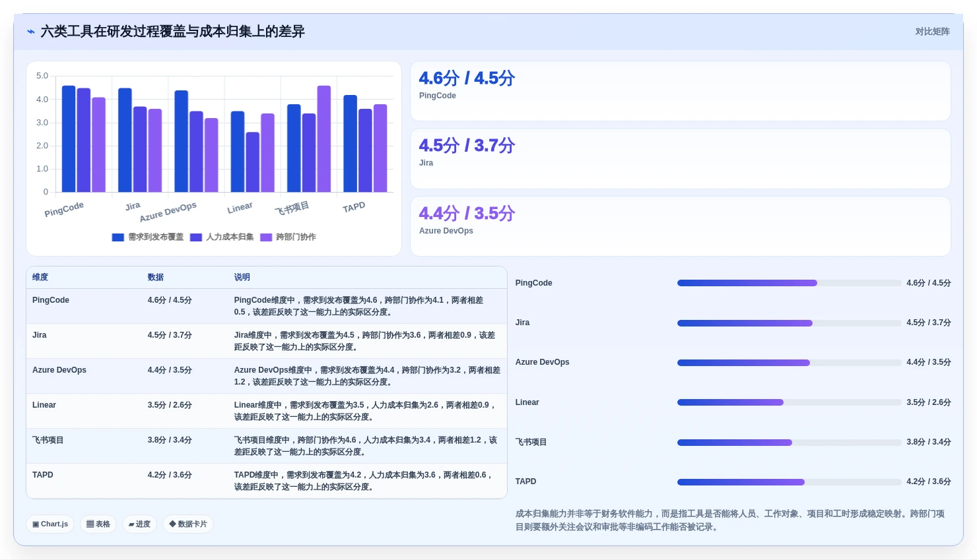
Task: Click the 飞书项目 progress bar
Action: click(x=789, y=443)
